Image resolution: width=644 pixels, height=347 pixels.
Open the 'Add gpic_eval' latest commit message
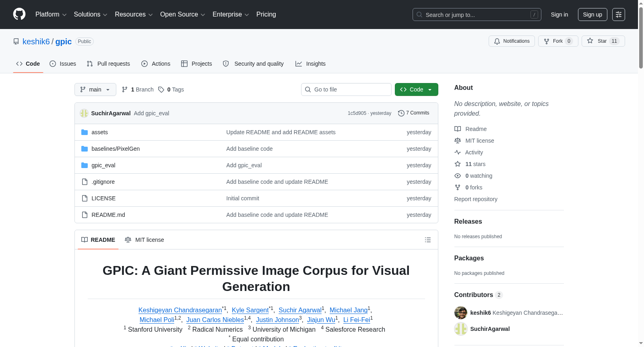(151, 113)
